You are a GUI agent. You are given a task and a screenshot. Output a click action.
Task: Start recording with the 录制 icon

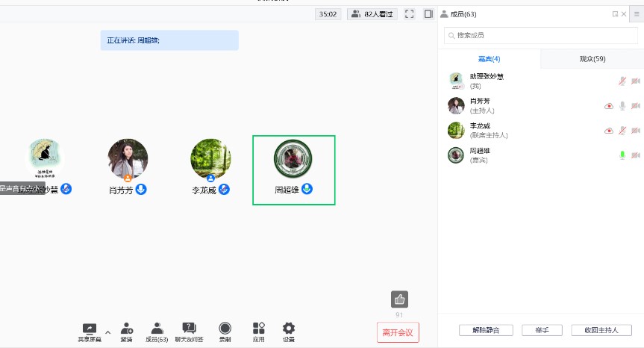(x=225, y=329)
